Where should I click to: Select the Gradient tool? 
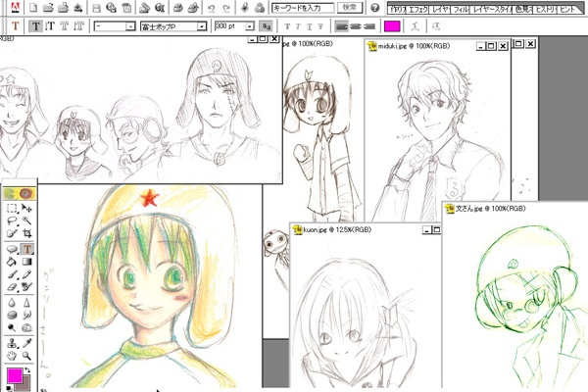pos(28,263)
